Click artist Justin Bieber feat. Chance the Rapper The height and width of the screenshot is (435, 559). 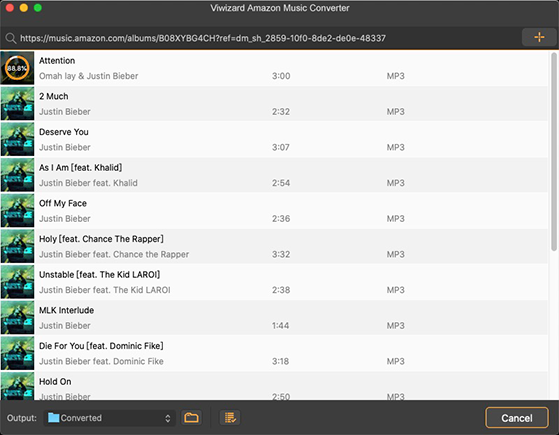(x=114, y=254)
